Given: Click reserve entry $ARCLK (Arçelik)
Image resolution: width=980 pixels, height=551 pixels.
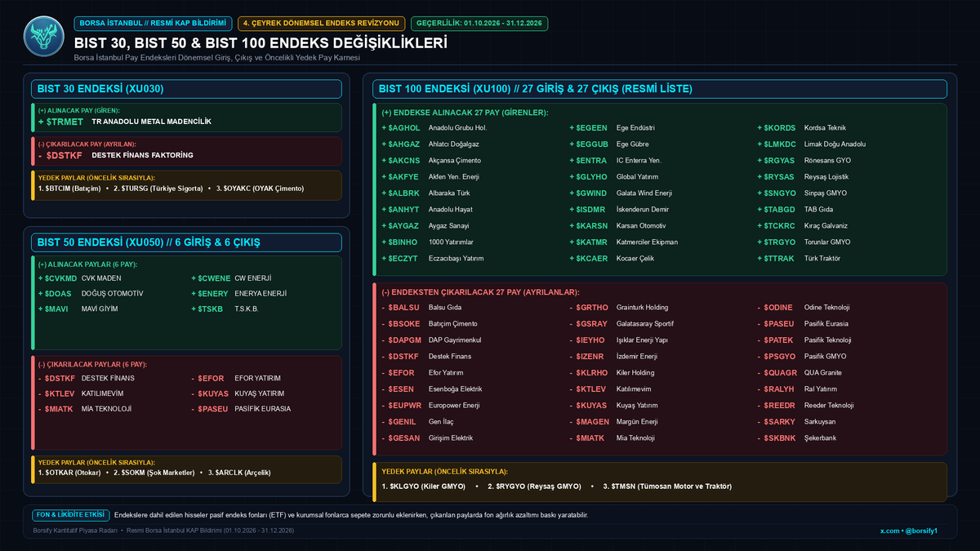Looking at the screenshot, I should (x=239, y=473).
